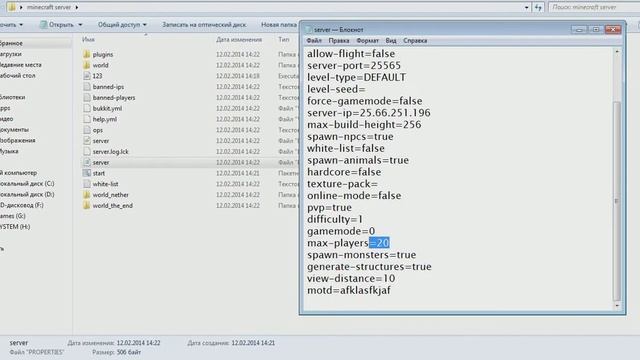Click the white-list=false line in Notepad

346,149
